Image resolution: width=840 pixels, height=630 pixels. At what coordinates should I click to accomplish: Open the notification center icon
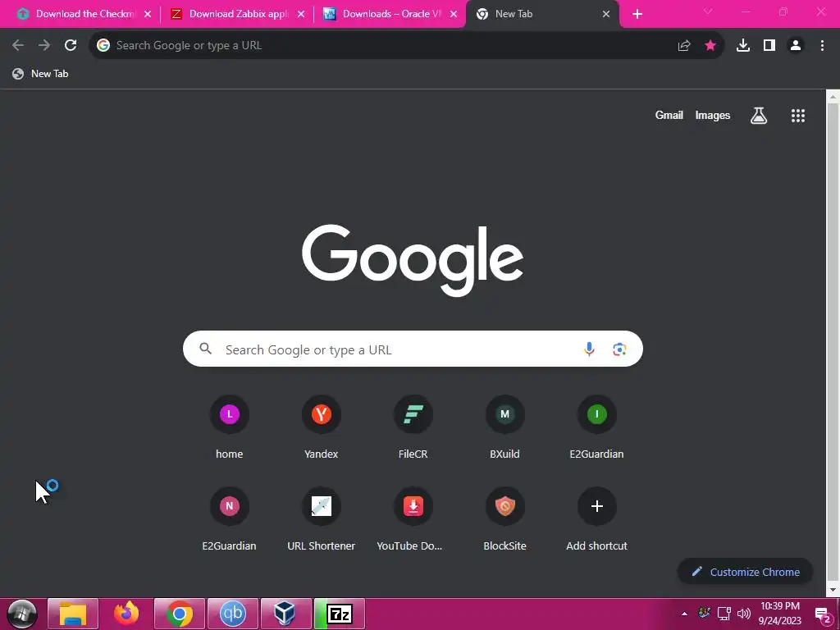pyautogui.click(x=823, y=615)
